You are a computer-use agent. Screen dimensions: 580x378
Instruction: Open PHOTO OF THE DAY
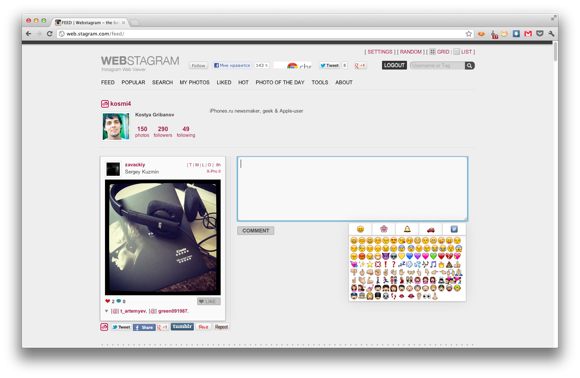(280, 82)
